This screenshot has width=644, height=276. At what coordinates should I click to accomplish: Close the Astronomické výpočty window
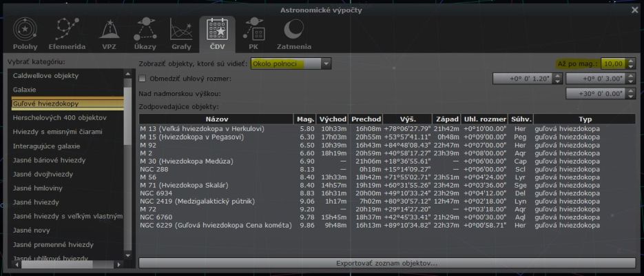[x=634, y=9]
